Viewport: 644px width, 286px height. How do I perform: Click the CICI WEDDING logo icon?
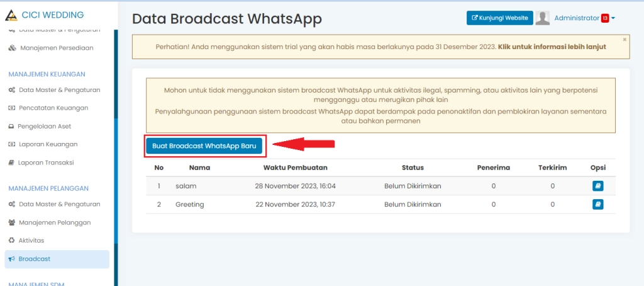12,15
